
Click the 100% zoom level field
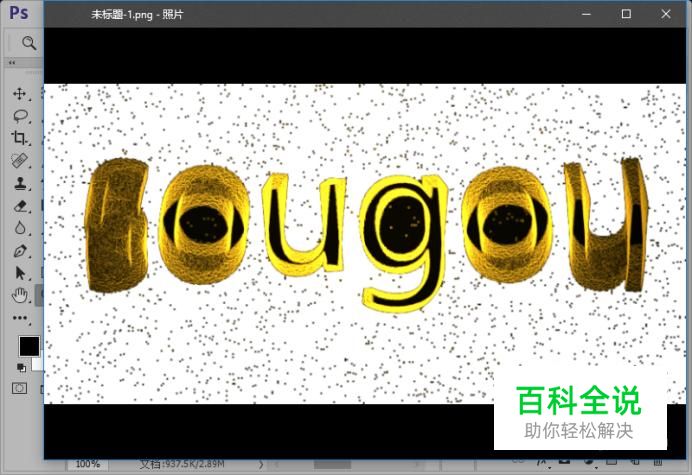point(87,464)
